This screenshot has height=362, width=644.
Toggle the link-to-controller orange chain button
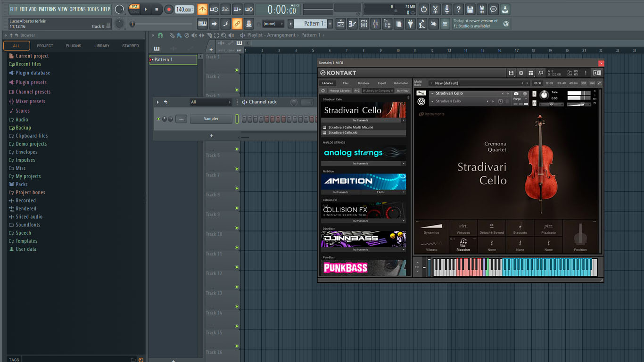coord(237,24)
